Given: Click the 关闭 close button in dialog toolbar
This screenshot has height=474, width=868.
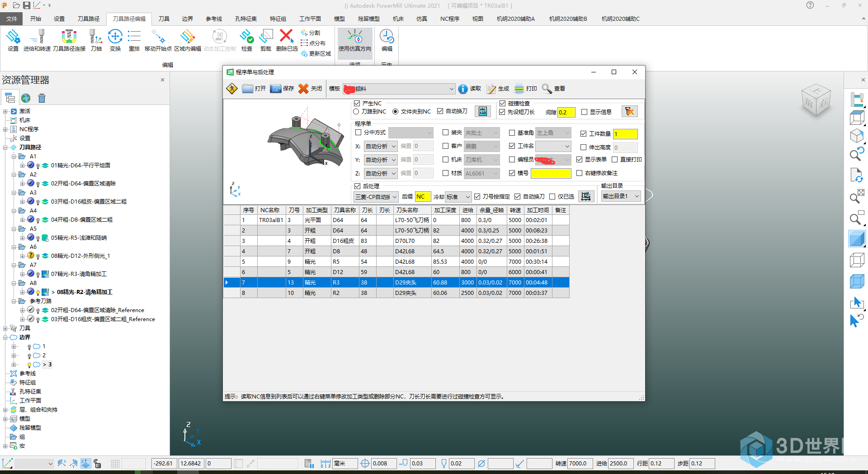Looking at the screenshot, I should point(310,89).
